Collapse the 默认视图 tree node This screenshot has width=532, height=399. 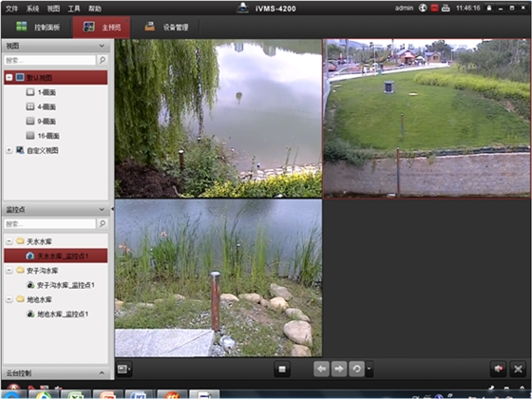[x=9, y=77]
